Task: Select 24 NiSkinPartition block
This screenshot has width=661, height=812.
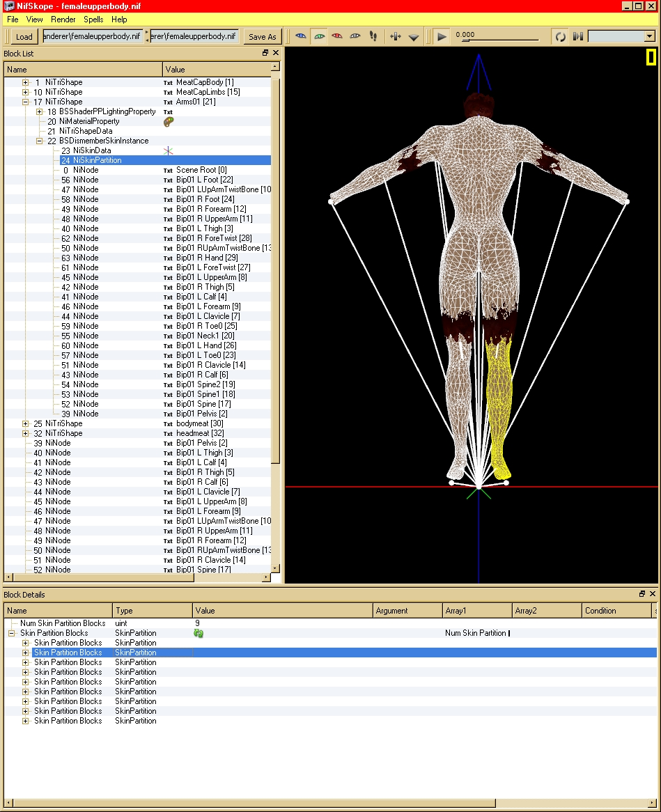Action: click(92, 161)
